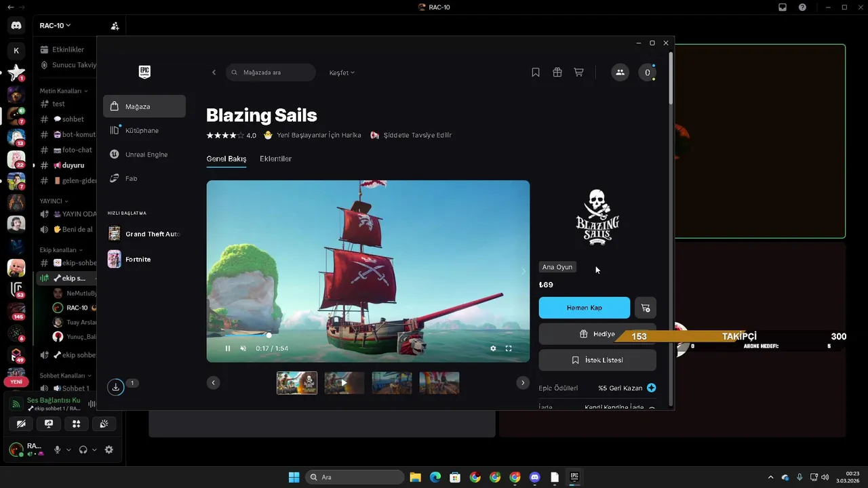Disconnect-area voice connection signal icon
The image size is (868, 488).
[16, 404]
